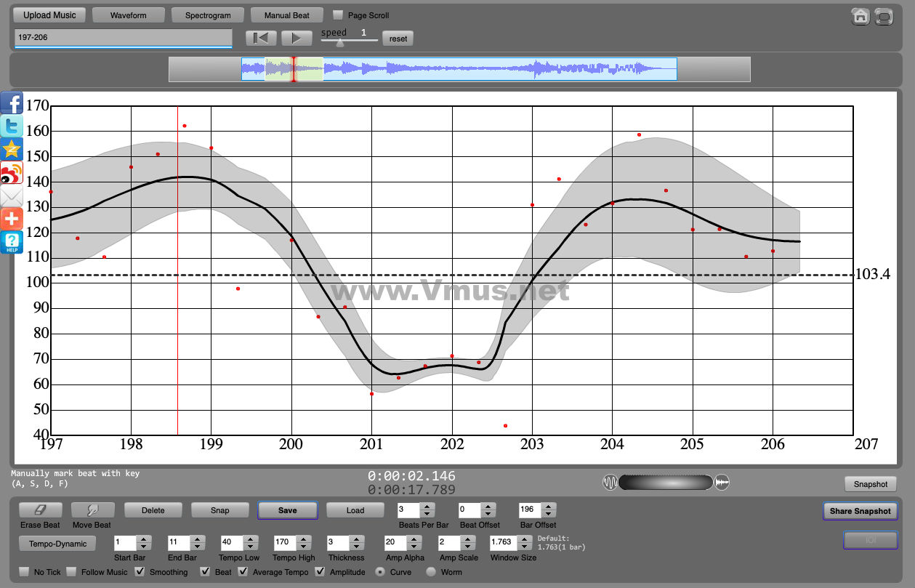Screen dimensions: 915x588
Task: Click the speed slider handle
Action: 339,42
